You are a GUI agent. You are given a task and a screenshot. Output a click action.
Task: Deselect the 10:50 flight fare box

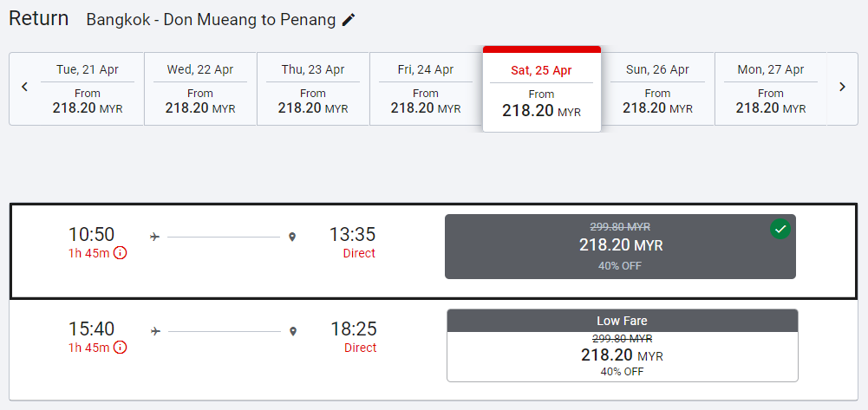[620, 247]
